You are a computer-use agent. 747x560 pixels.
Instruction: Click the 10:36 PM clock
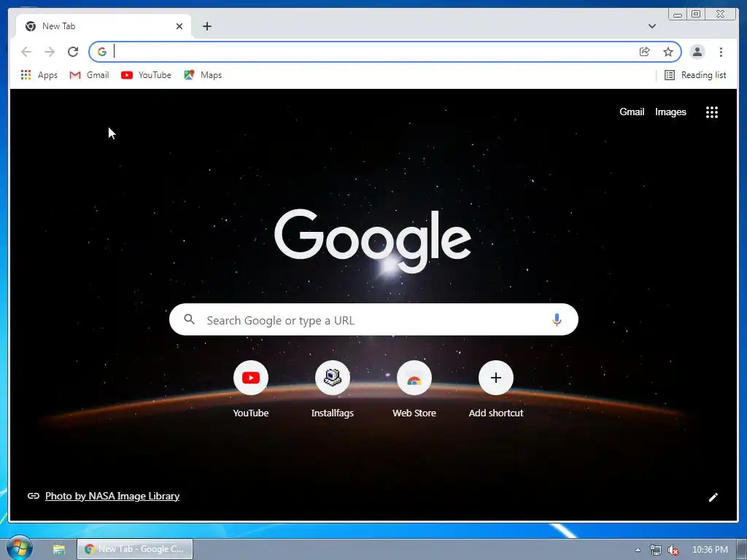(710, 550)
